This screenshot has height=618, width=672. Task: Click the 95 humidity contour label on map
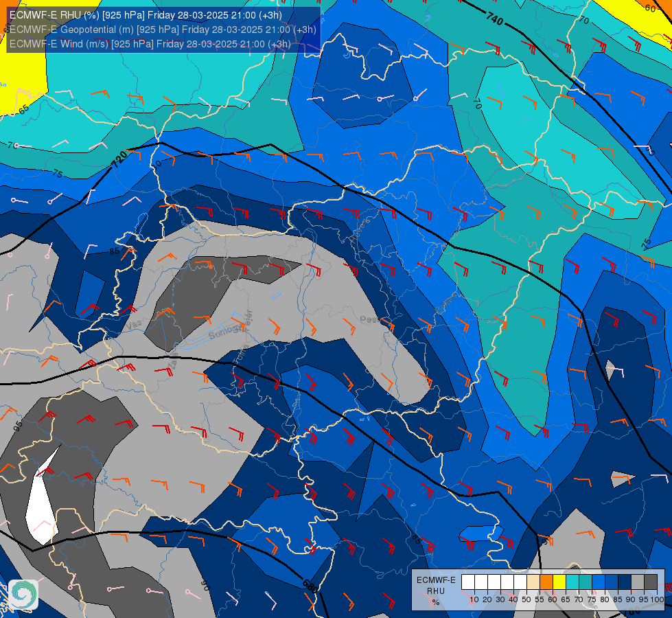coord(18,426)
